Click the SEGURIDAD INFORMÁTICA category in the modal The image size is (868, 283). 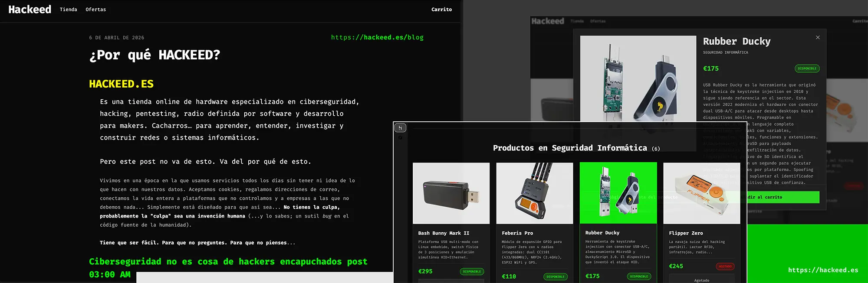(725, 52)
